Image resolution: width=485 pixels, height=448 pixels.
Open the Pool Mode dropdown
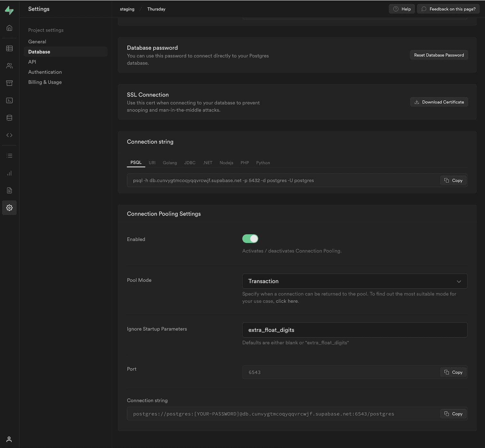coord(354,281)
